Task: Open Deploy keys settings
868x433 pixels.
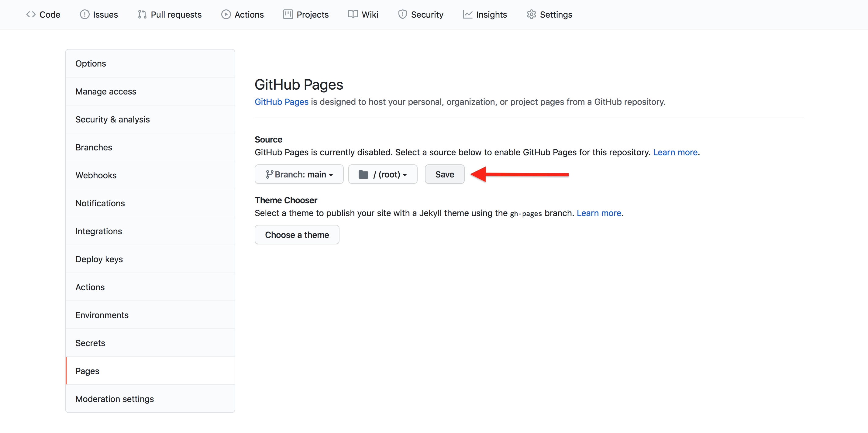Action: (150, 259)
